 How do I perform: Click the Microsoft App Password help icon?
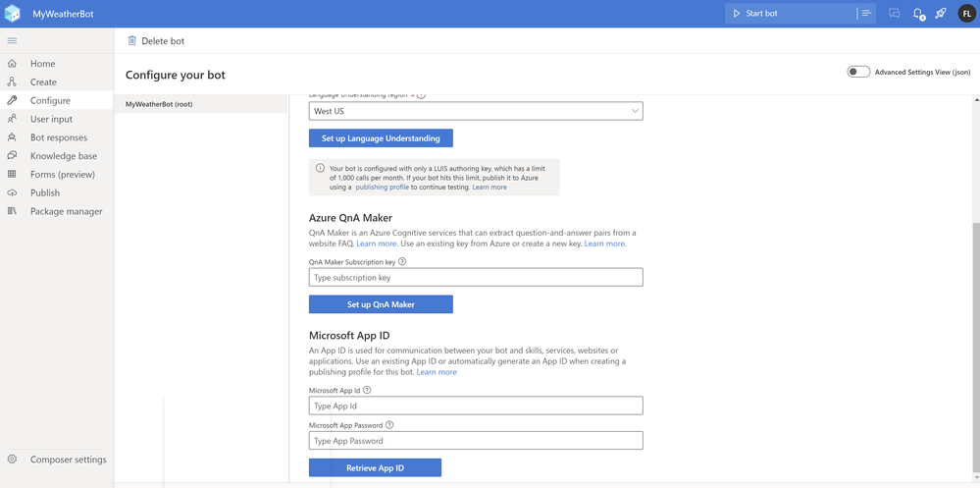coord(389,425)
